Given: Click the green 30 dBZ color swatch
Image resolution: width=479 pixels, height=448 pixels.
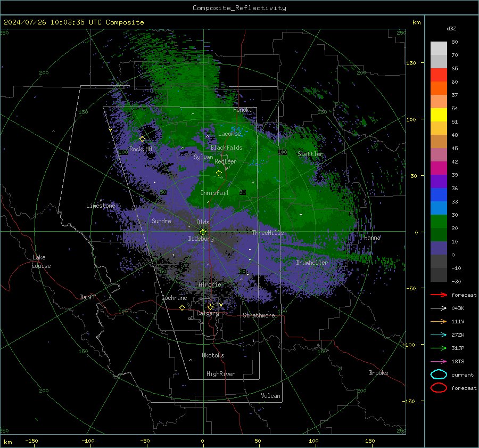Looking at the screenshot, I should click(x=439, y=222).
